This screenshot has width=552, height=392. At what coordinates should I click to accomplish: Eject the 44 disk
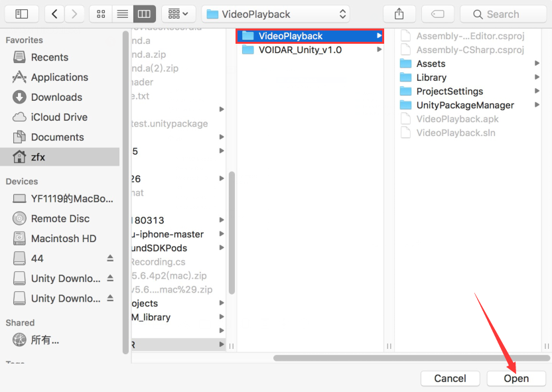[110, 258]
